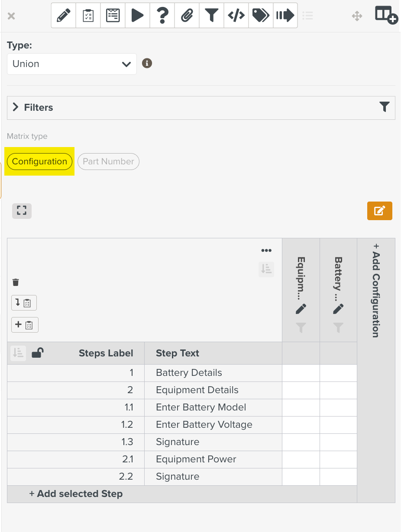This screenshot has height=532, width=401.
Task: Click Battery... cell for Equipment Details
Action: [x=339, y=390]
